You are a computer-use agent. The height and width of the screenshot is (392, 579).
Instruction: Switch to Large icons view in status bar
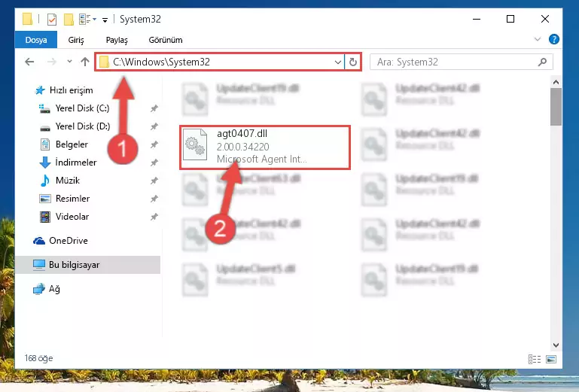click(x=551, y=359)
